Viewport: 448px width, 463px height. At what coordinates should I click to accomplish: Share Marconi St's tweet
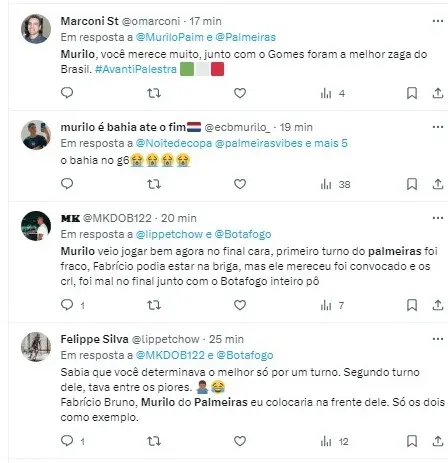[x=438, y=93]
